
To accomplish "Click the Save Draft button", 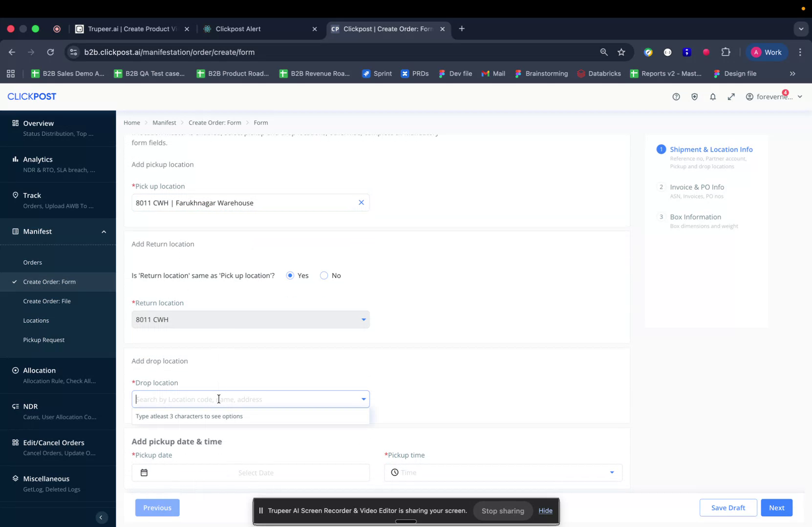I will pyautogui.click(x=728, y=507).
